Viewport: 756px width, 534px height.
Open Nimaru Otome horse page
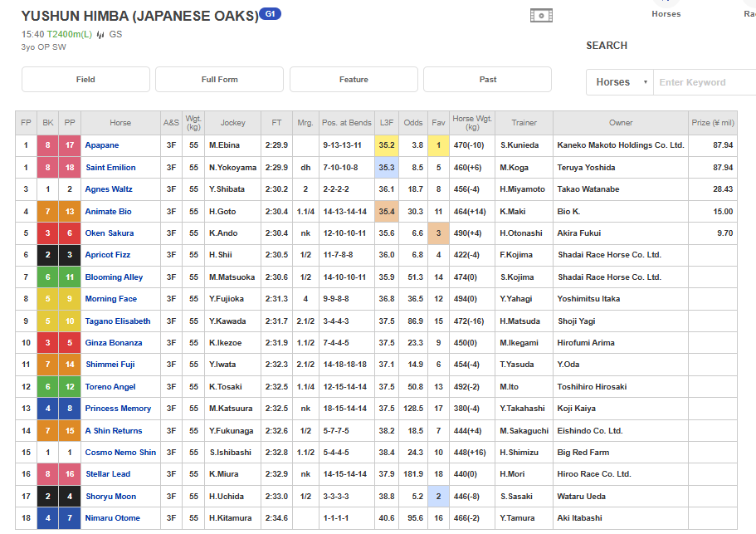[112, 517]
